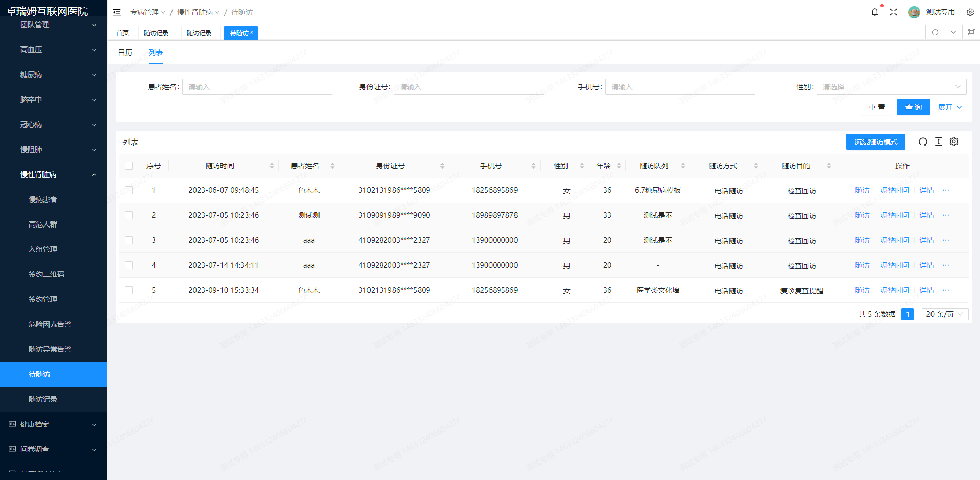Enter 沉浸随访模式
Image resolution: width=980 pixels, height=480 pixels.
pyautogui.click(x=876, y=142)
